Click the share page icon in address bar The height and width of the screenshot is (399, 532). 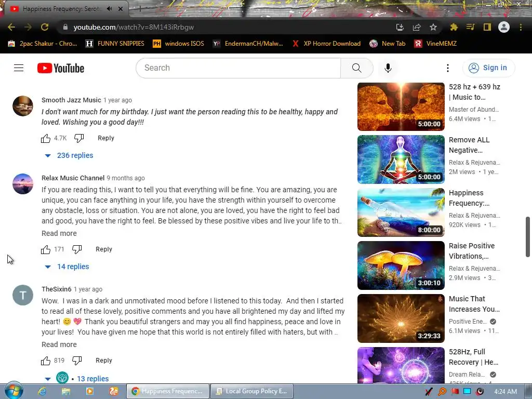click(417, 27)
